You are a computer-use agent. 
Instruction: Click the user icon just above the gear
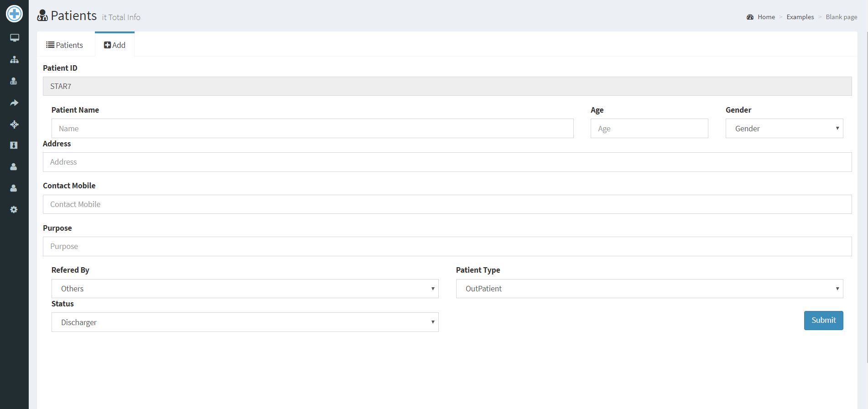tap(14, 188)
